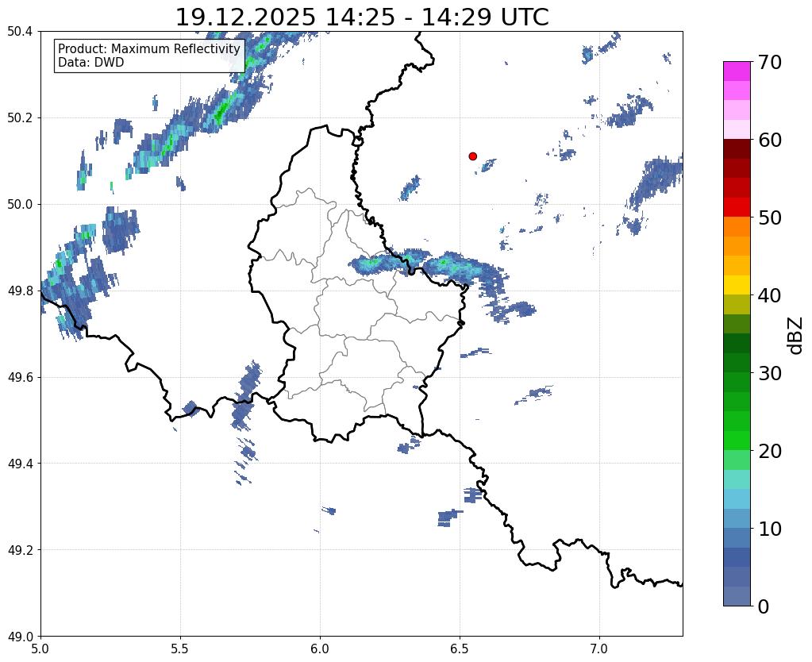Click the latitude axis label '50.2'
Viewport: 812px width, 662px height.
click(20, 118)
